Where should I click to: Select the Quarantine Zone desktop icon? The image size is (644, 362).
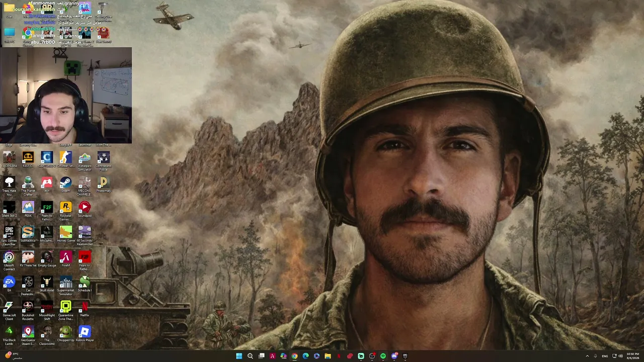tap(65, 311)
